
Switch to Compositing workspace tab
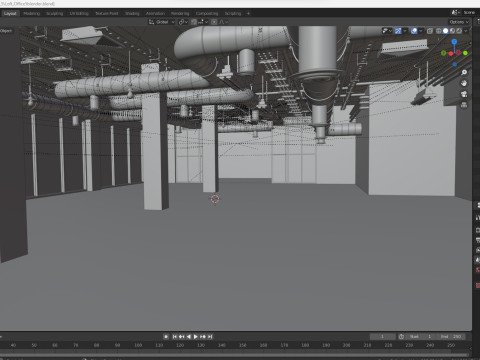pyautogui.click(x=207, y=13)
